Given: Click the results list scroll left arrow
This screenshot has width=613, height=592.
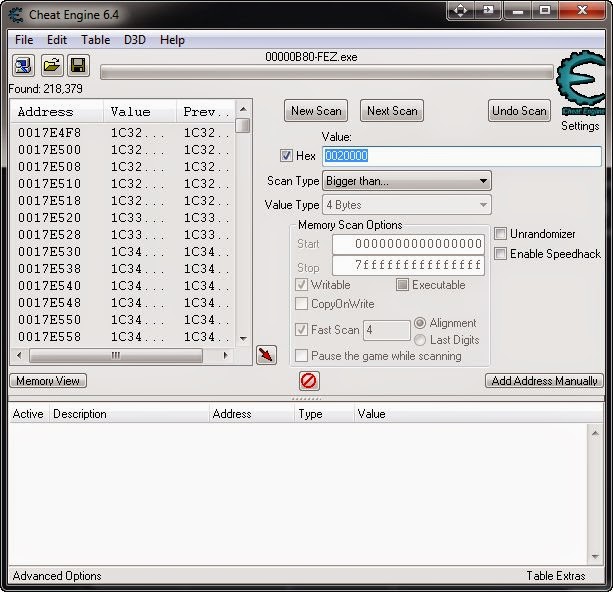Looking at the screenshot, I should click(19, 355).
